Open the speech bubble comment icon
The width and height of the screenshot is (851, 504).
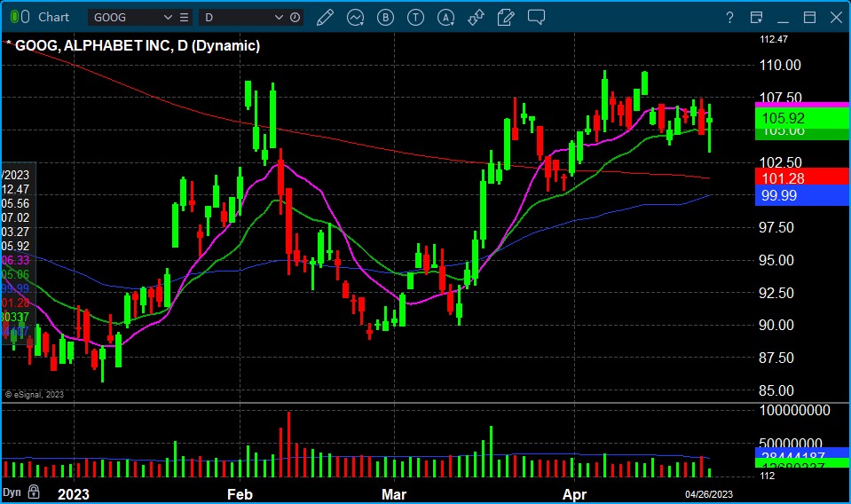(536, 17)
